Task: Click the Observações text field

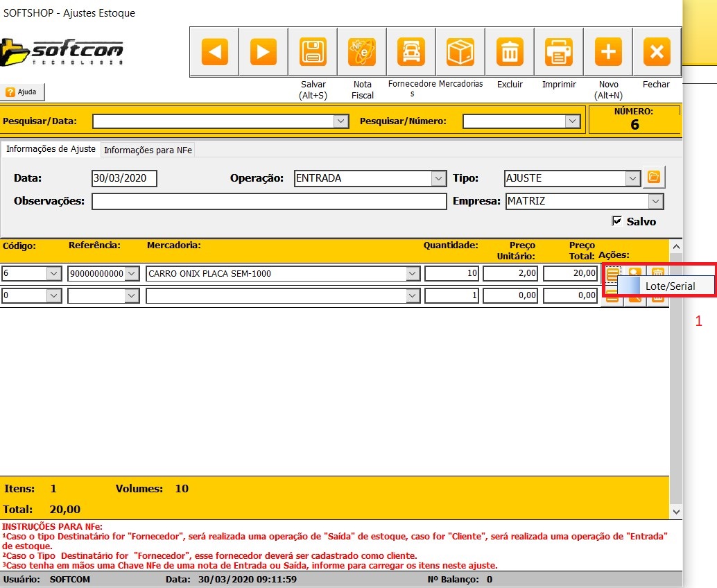Action: coord(269,201)
